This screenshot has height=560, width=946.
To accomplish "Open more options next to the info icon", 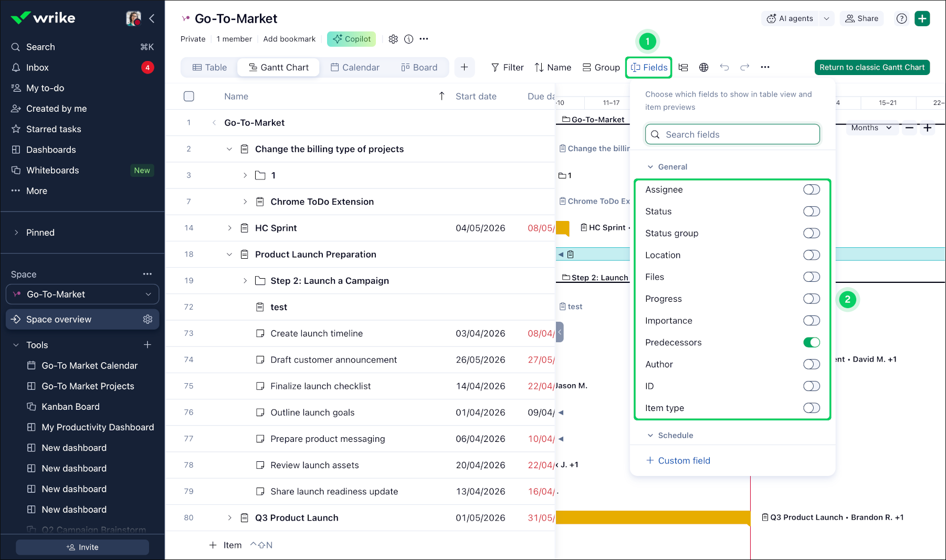I will pyautogui.click(x=424, y=39).
